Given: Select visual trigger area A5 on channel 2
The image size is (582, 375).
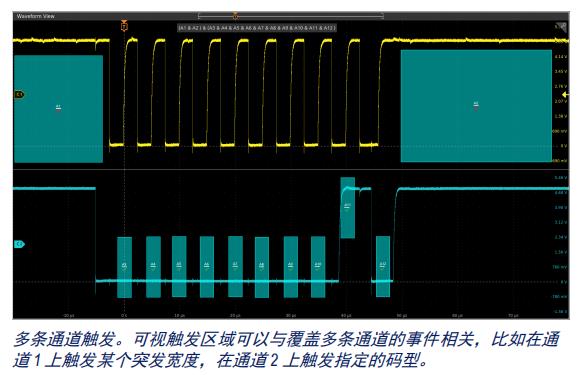Looking at the screenshot, I should click(179, 266).
